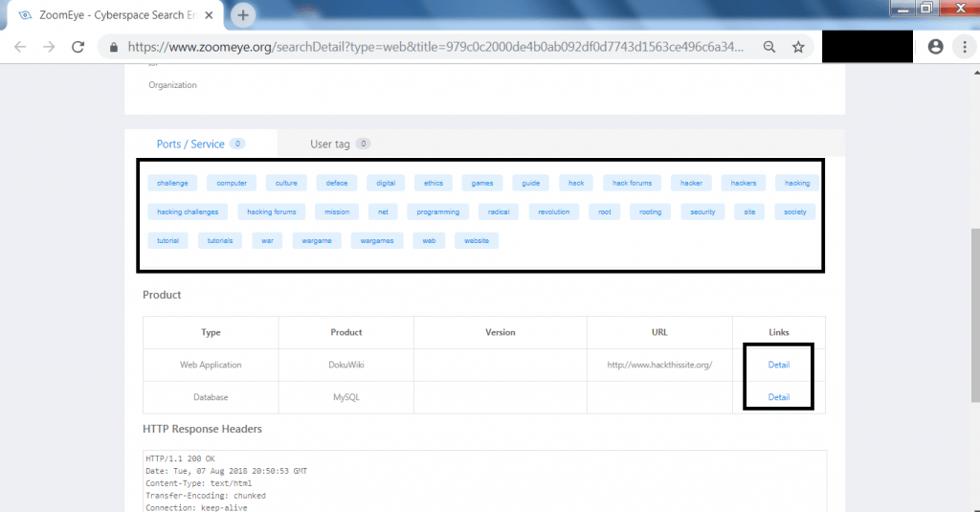Select the 'guide' tag
980x512 pixels.
(x=530, y=183)
